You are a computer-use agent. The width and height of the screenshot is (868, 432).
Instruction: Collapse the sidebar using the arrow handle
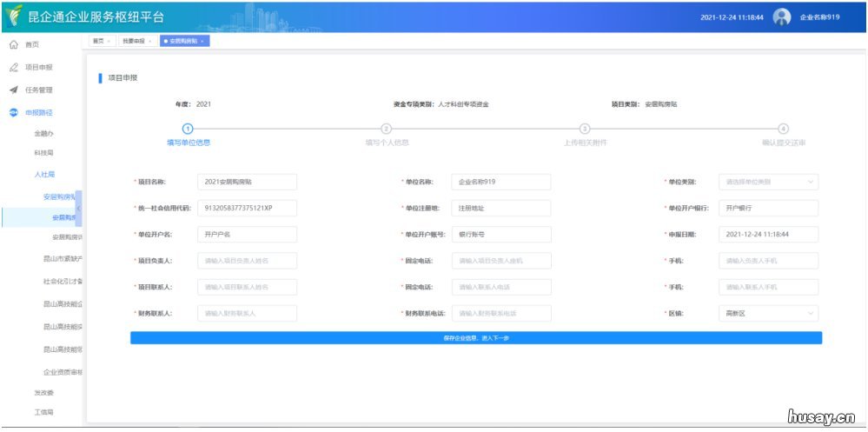tap(78, 209)
